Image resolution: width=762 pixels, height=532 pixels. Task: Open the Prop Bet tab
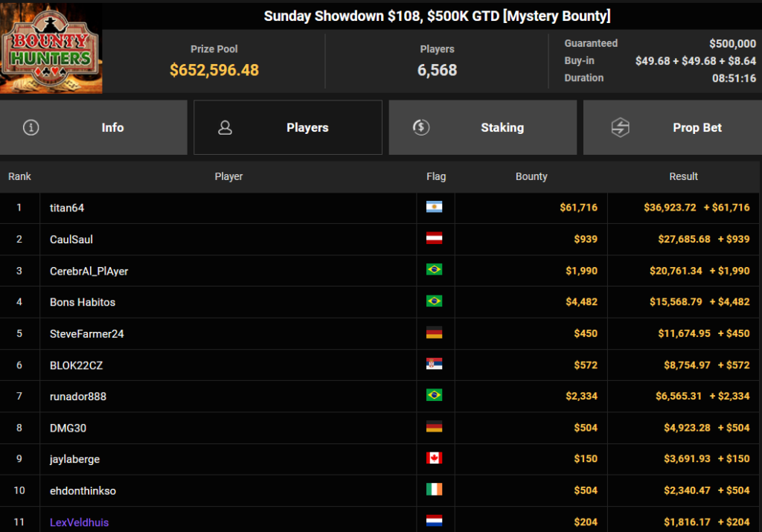click(673, 127)
